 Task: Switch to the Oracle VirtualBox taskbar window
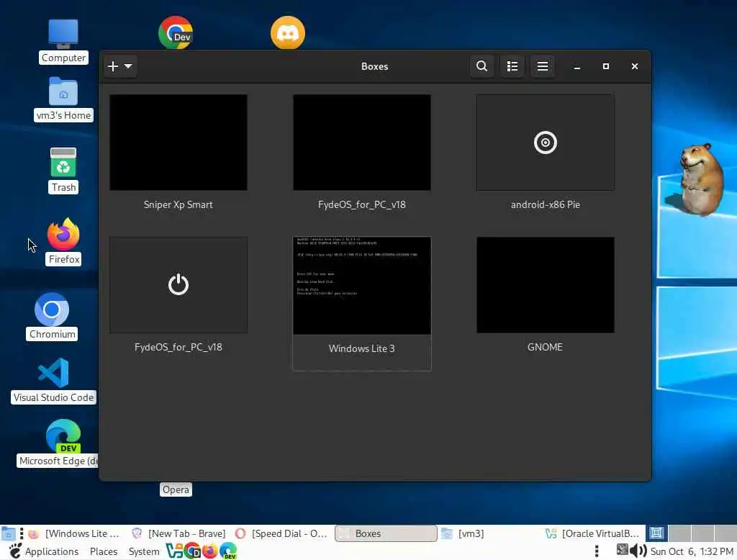593,533
